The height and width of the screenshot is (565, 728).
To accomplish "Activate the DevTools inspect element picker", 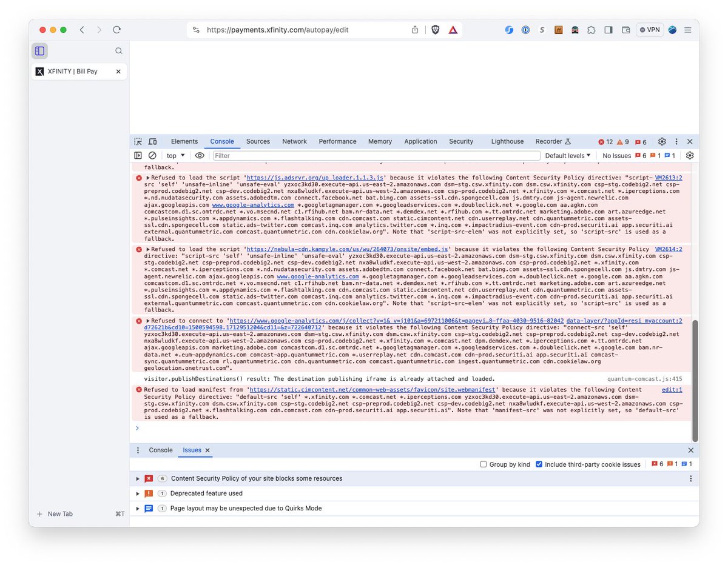I will [138, 141].
